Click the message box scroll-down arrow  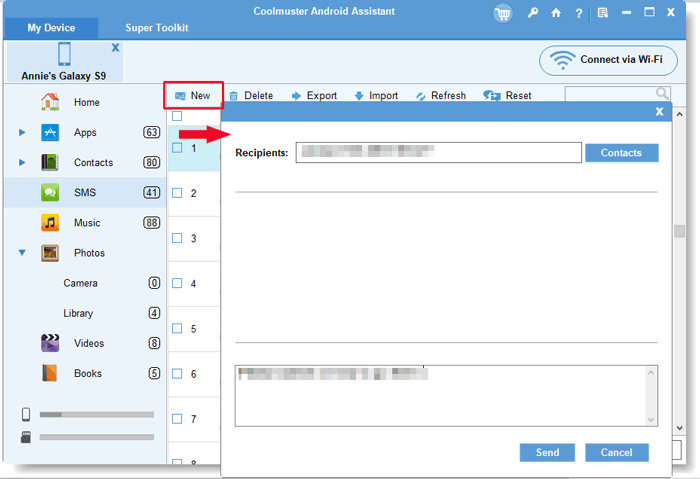pos(651,420)
